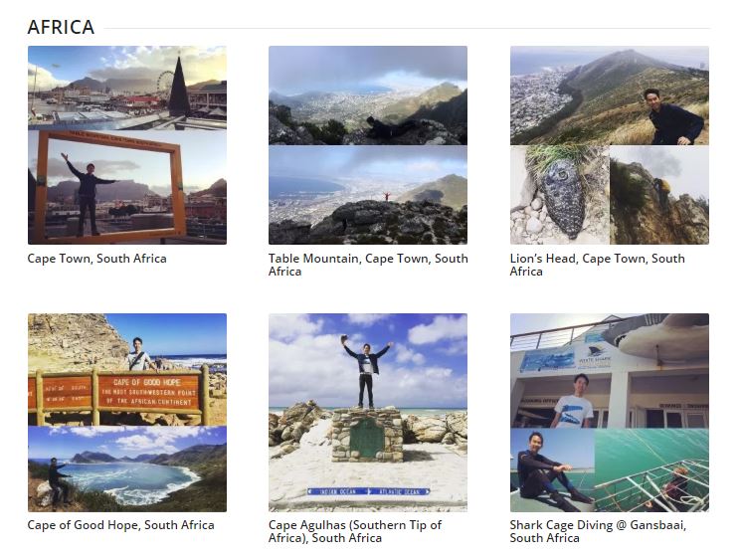Image resolution: width=741 pixels, height=560 pixels.
Task: Click the Cape of Good Hope wooden sign photo
Action: 127,370
